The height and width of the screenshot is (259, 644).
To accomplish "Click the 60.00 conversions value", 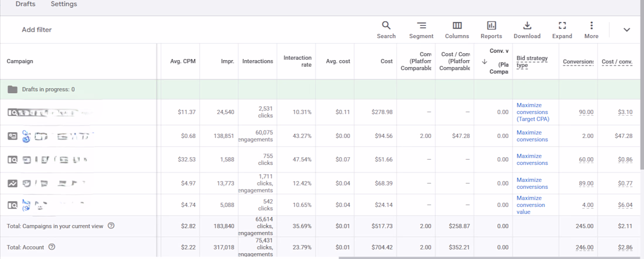I will click(x=586, y=159).
